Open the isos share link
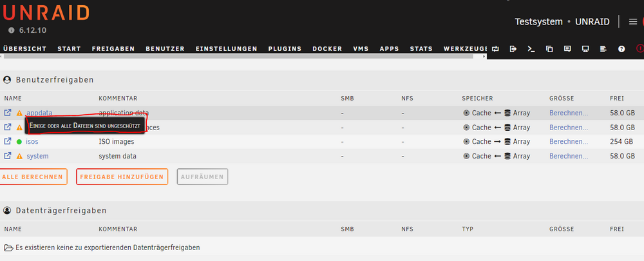The image size is (644, 261). click(32, 141)
